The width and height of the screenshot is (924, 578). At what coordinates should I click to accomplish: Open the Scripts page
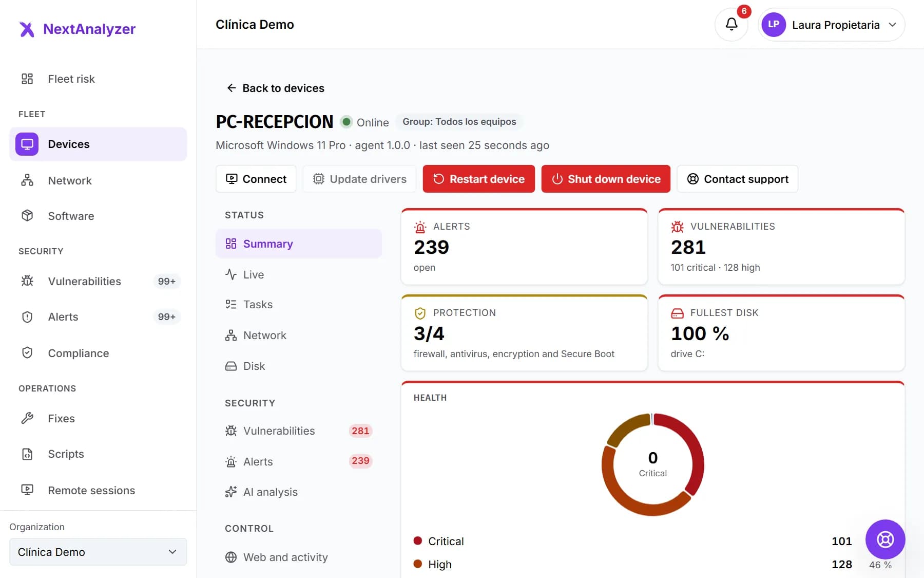[98, 454]
